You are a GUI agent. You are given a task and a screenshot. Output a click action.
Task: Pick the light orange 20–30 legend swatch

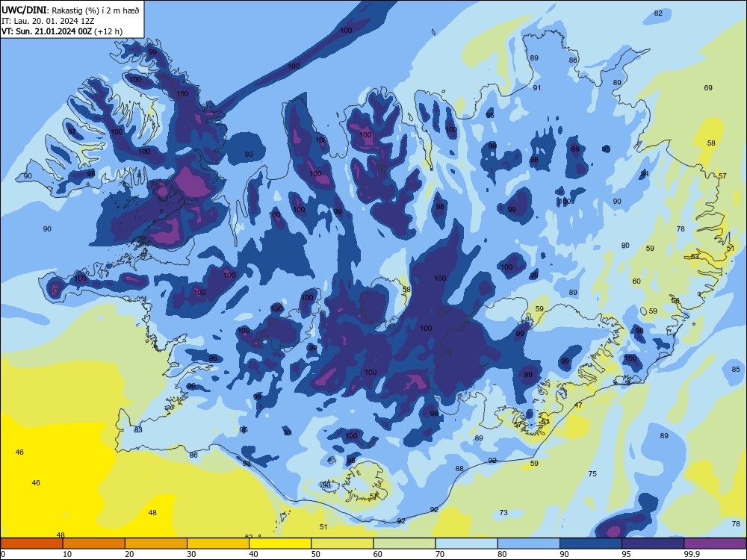coord(156,544)
